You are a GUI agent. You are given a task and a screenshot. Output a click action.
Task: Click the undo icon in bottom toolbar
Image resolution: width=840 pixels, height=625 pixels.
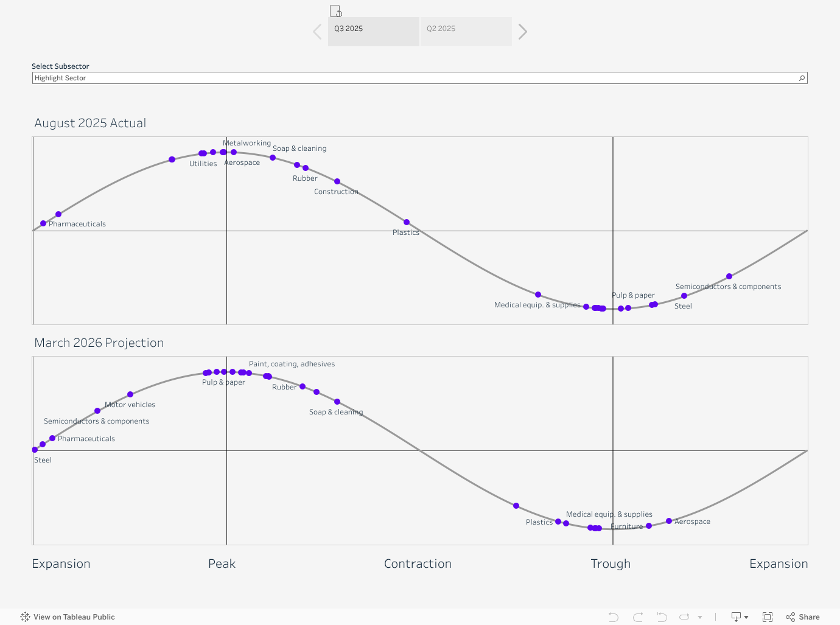coord(613,617)
